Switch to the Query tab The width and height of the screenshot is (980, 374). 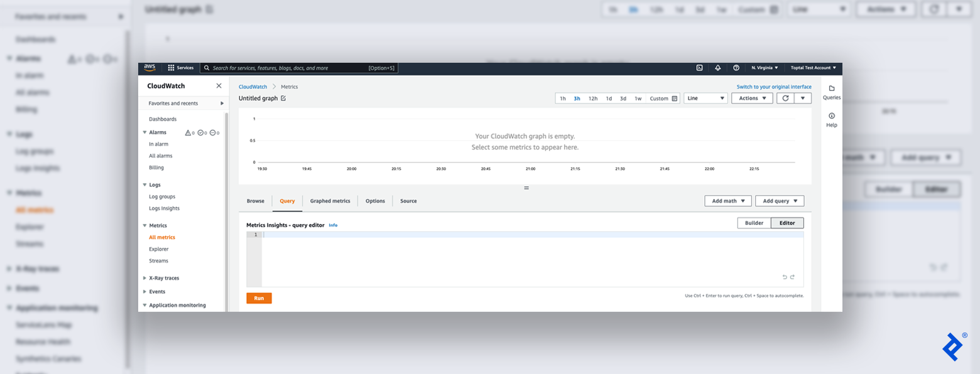[287, 201]
